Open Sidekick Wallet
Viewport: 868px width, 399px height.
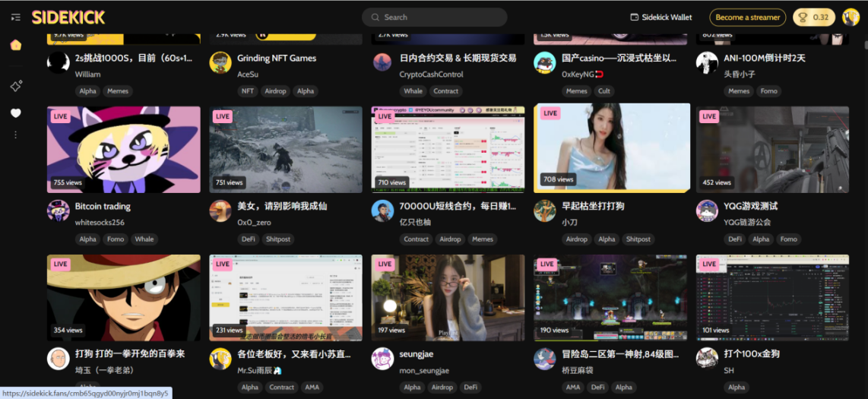(x=661, y=17)
